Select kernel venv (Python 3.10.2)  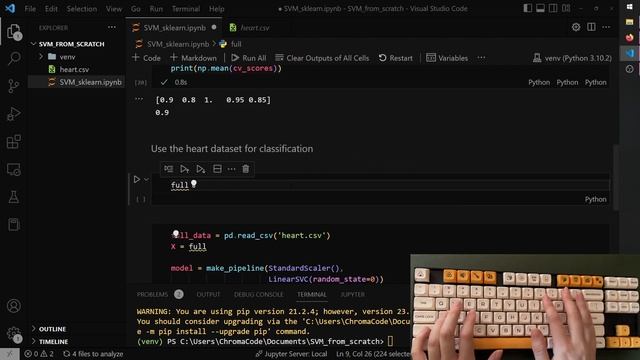572,58
